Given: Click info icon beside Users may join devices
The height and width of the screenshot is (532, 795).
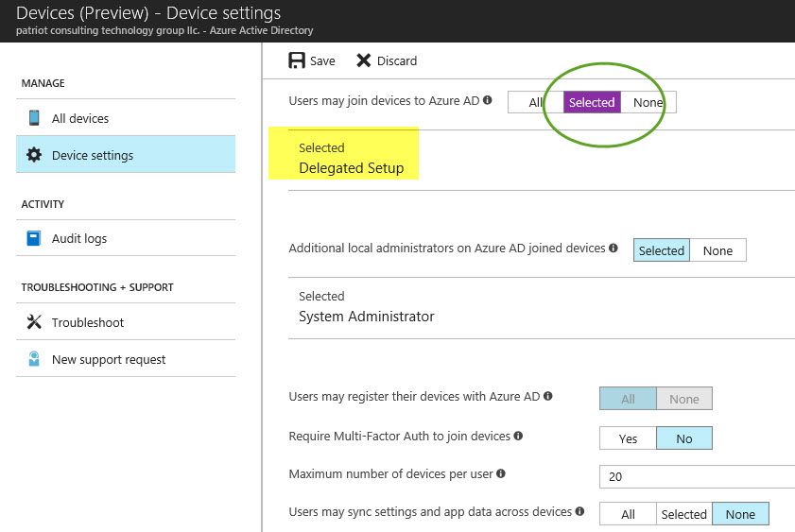Looking at the screenshot, I should click(x=488, y=99).
